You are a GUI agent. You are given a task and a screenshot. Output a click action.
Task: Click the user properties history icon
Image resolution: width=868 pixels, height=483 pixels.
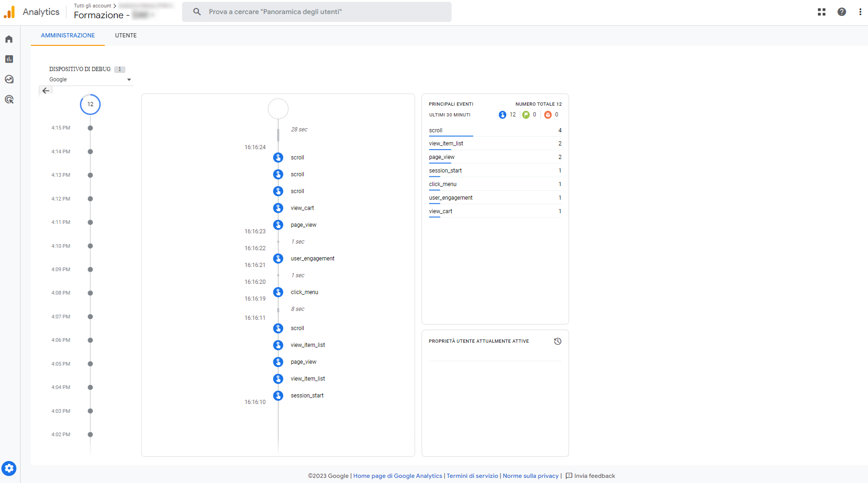click(x=557, y=341)
